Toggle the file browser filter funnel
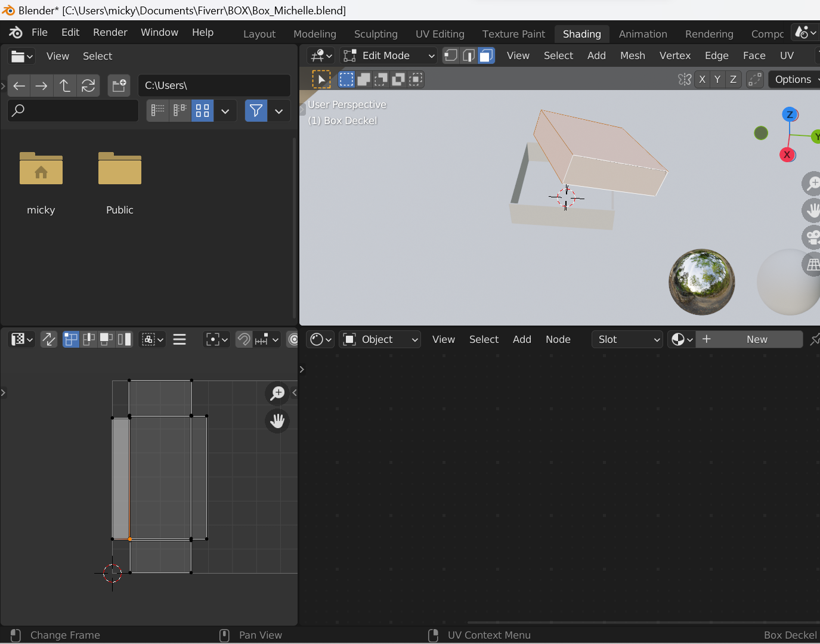 pyautogui.click(x=256, y=111)
